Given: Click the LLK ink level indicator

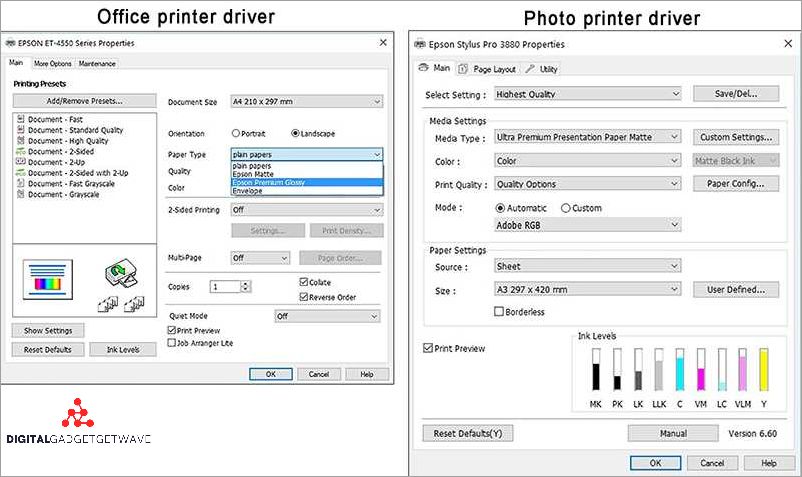Looking at the screenshot, I should click(x=659, y=370).
